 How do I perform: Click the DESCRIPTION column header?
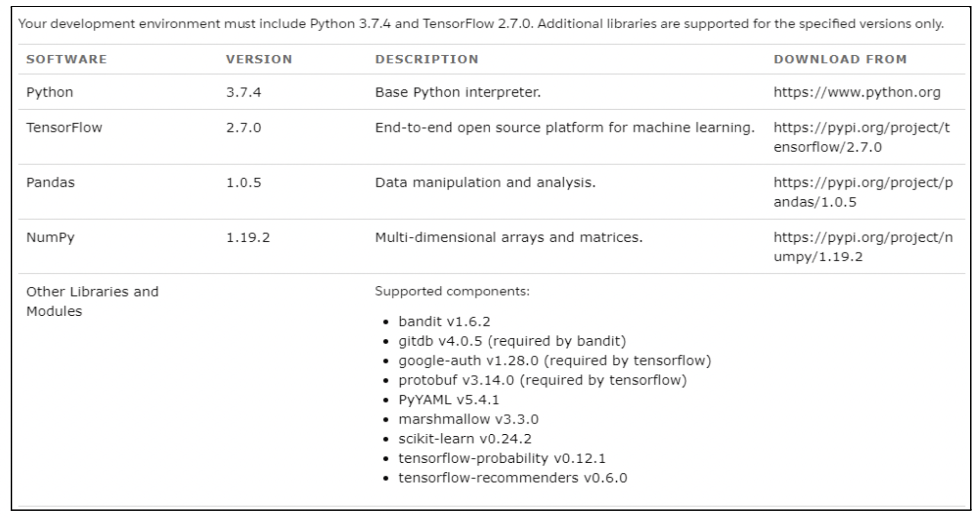click(427, 59)
